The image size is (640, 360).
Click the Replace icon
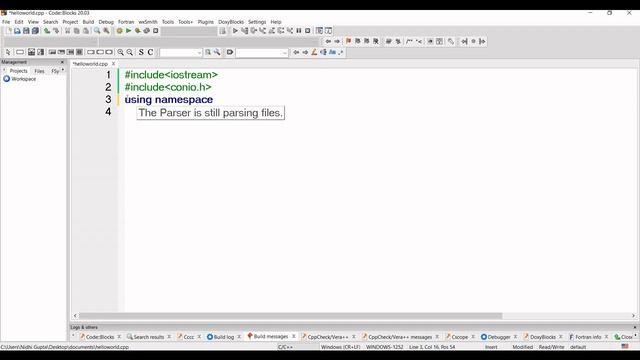[106, 31]
